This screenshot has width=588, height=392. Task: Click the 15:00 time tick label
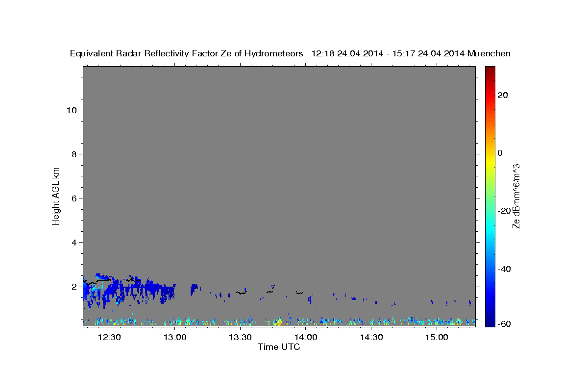point(437,337)
